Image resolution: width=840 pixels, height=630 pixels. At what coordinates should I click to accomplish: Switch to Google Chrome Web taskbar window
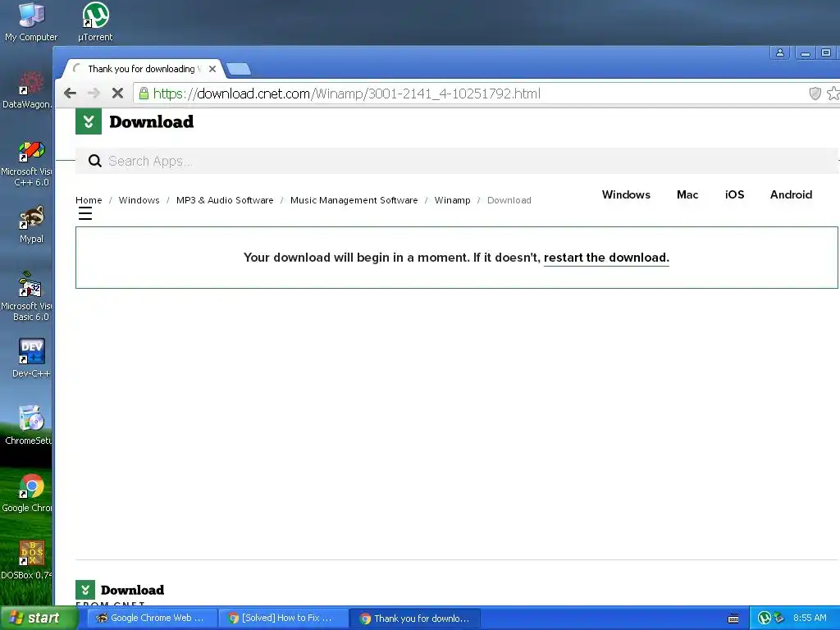150,619
